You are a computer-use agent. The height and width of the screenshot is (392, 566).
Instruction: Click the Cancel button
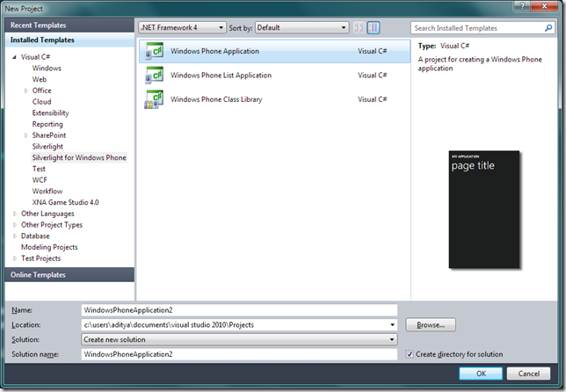click(x=528, y=374)
